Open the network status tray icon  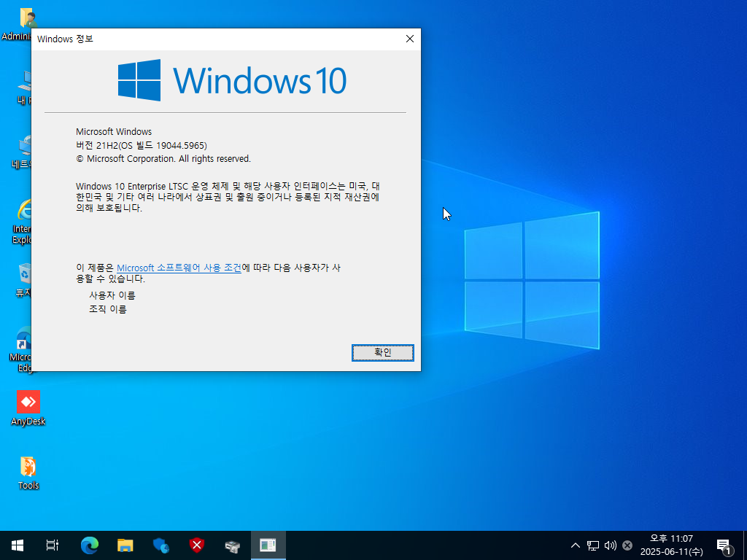click(593, 545)
